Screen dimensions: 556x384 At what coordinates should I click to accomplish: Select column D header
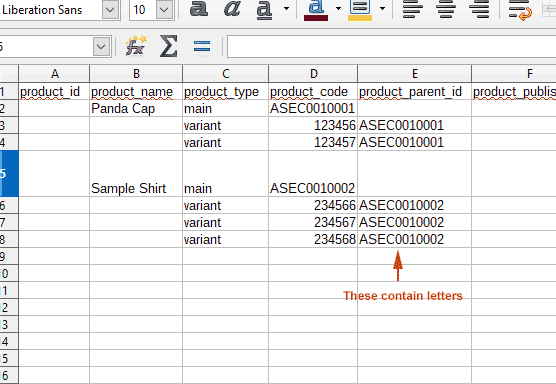pyautogui.click(x=313, y=73)
